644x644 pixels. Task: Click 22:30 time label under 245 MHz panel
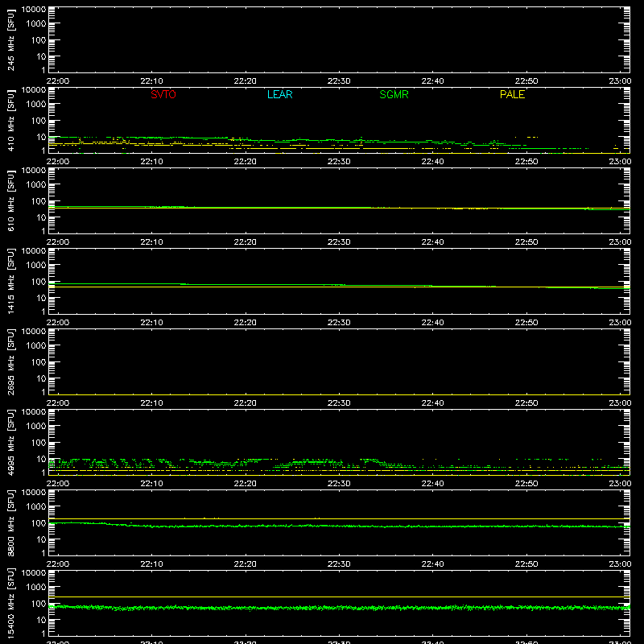tap(339, 81)
